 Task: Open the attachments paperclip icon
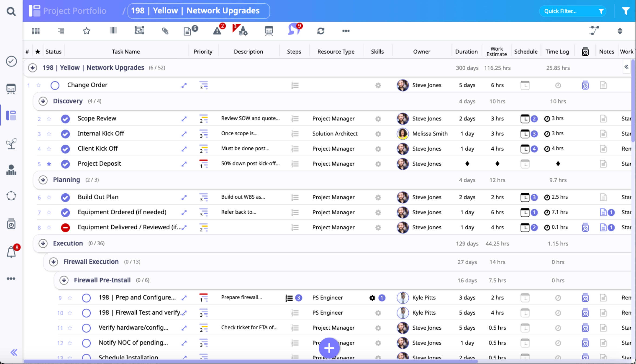(165, 31)
